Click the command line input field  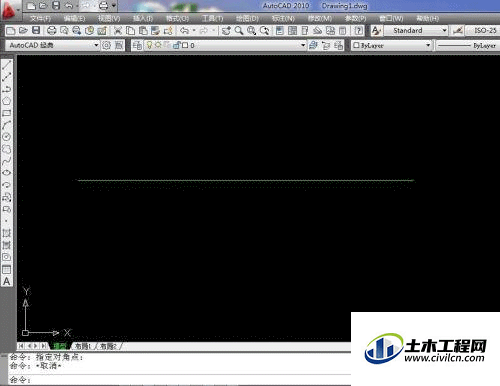point(180,379)
